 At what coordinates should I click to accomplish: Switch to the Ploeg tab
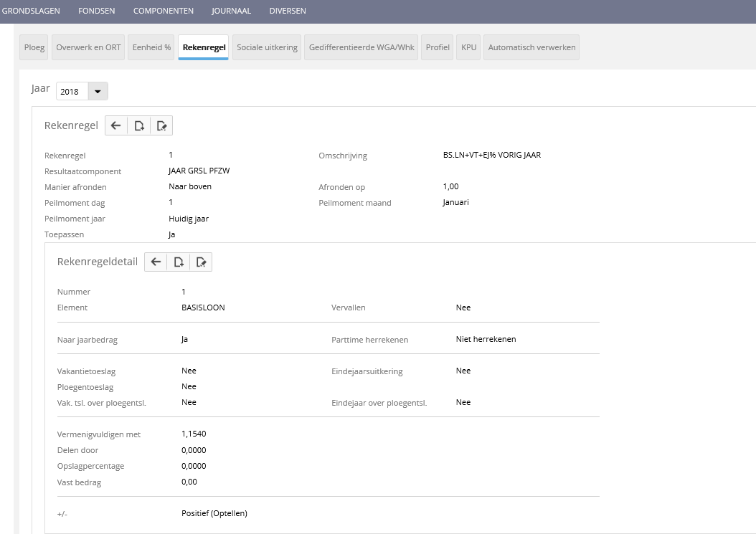[x=34, y=47]
